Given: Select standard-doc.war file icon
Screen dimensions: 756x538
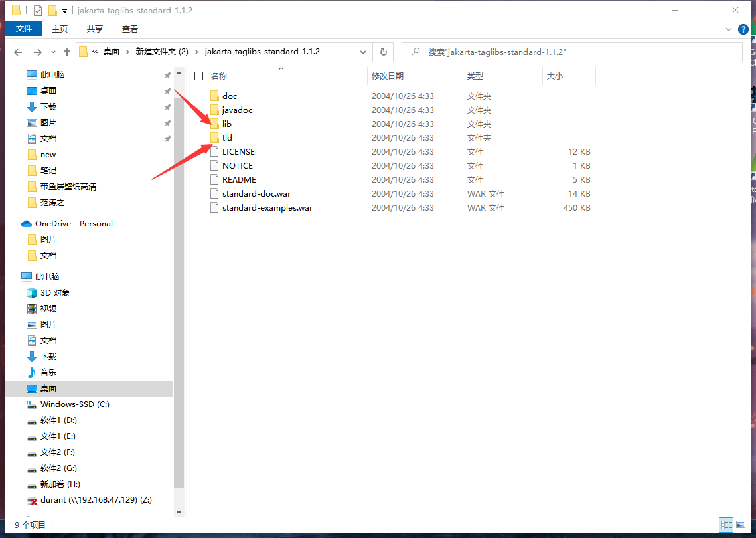Looking at the screenshot, I should point(214,193).
